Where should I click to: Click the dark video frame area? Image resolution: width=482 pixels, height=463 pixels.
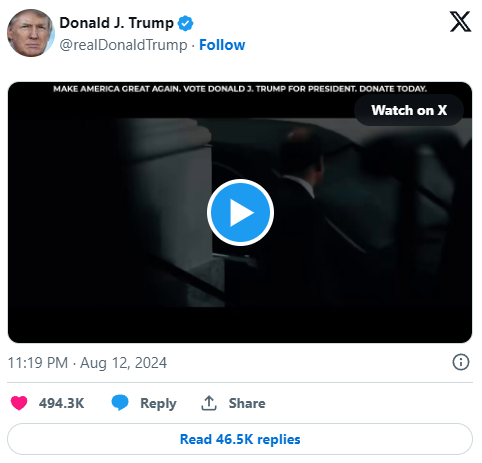[240, 212]
